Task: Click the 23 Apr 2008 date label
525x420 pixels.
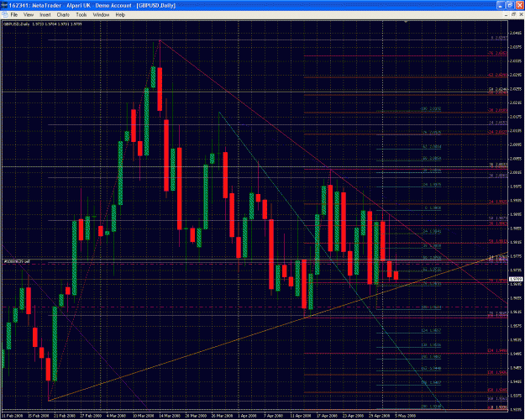Action: pyautogui.click(x=353, y=416)
